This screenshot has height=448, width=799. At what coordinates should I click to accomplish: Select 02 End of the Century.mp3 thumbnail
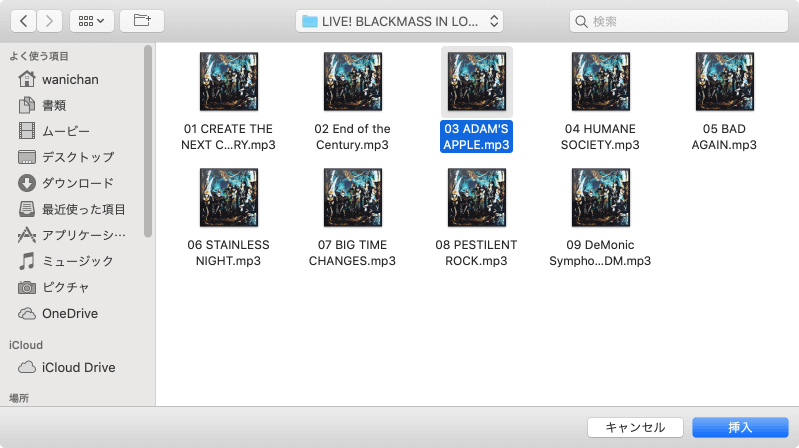click(x=353, y=82)
